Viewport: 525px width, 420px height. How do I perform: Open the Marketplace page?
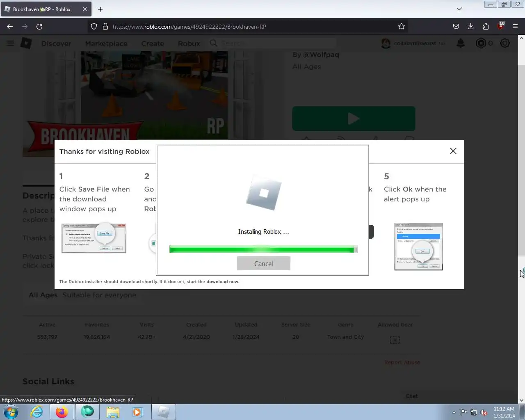coord(106,43)
